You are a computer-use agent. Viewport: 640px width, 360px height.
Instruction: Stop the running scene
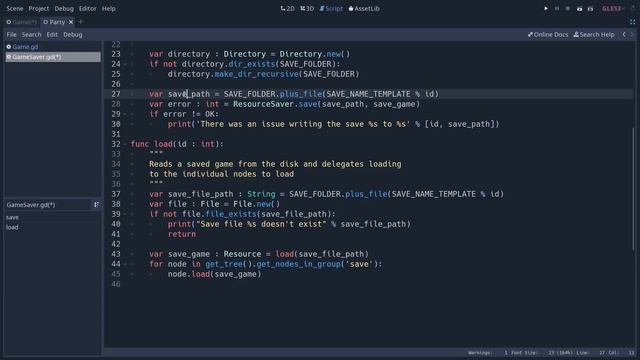click(x=568, y=9)
